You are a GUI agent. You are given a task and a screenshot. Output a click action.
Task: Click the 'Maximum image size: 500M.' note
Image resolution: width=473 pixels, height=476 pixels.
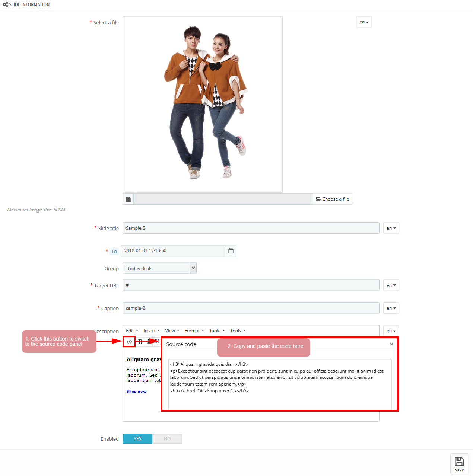(x=36, y=210)
